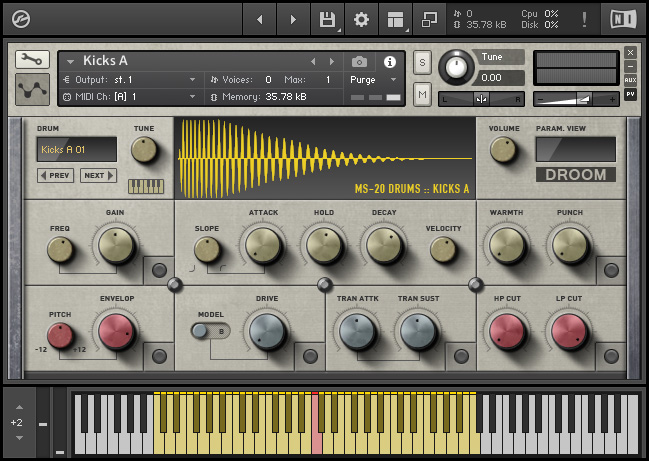Click the TRAN ATTK knob

(357, 332)
